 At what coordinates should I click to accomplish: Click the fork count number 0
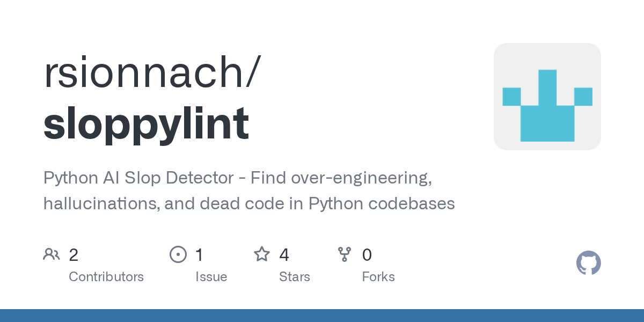click(367, 255)
